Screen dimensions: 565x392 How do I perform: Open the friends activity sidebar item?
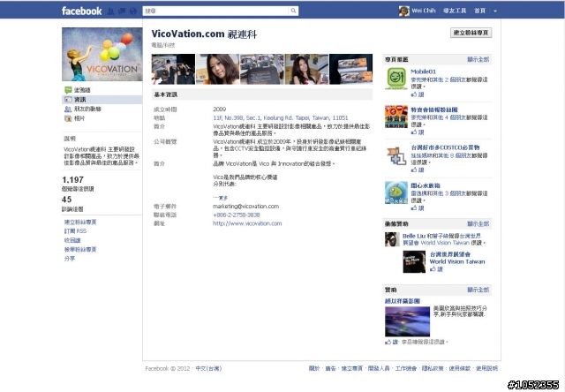coord(87,109)
